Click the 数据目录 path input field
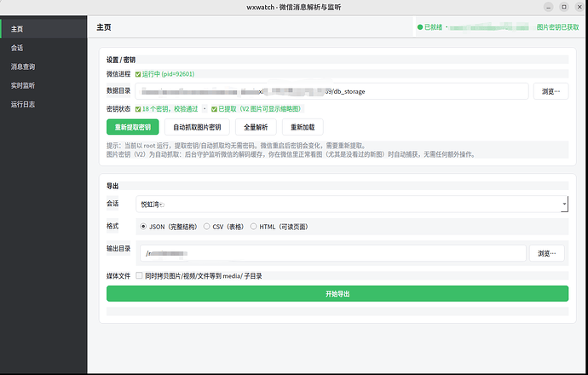Screen dimensions: 588x375 [331, 91]
